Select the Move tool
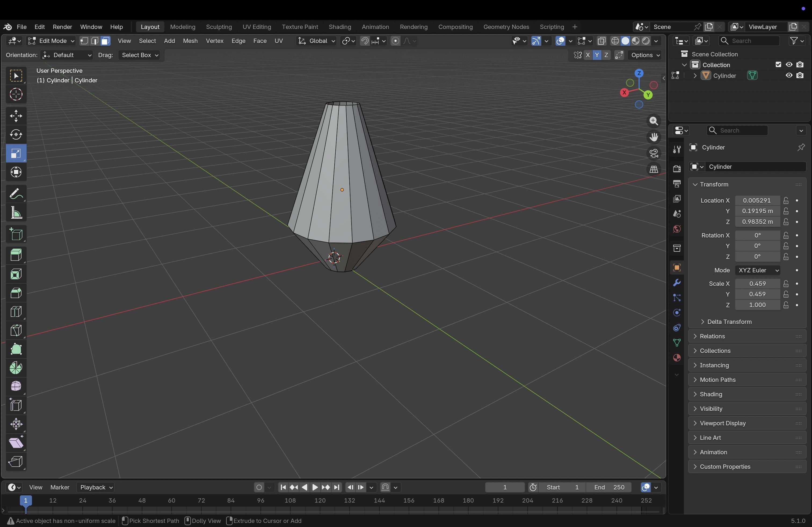The width and height of the screenshot is (812, 527). click(16, 116)
